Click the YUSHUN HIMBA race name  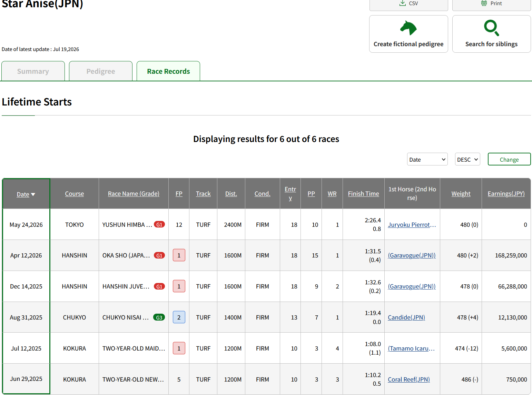point(127,224)
